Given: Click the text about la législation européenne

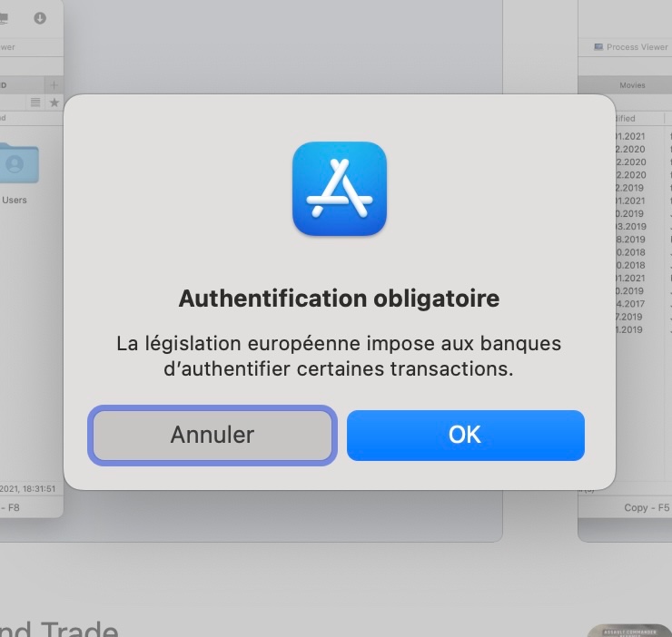Looking at the screenshot, I should click(339, 356).
